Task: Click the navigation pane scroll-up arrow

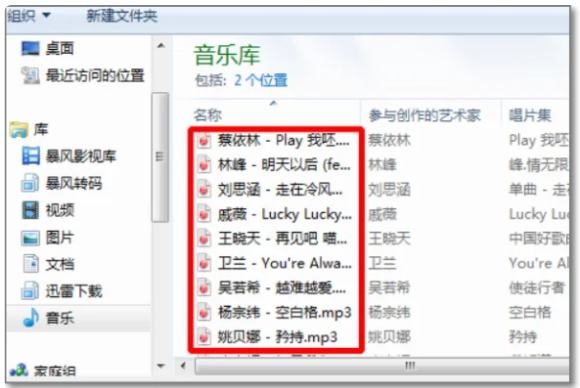Action: coord(161,46)
